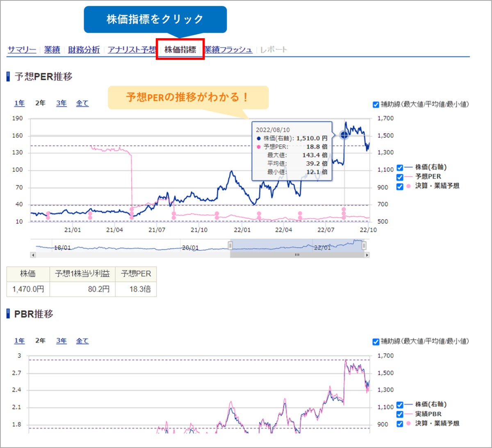Toggle the 補助線 checkbox above the PER chart
492x448 pixels.
pos(376,105)
